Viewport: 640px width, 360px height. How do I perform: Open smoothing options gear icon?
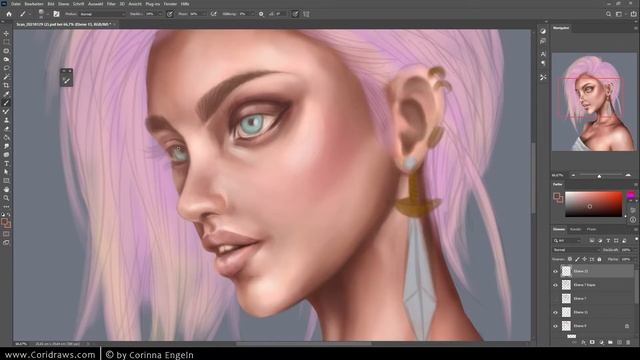pos(261,14)
